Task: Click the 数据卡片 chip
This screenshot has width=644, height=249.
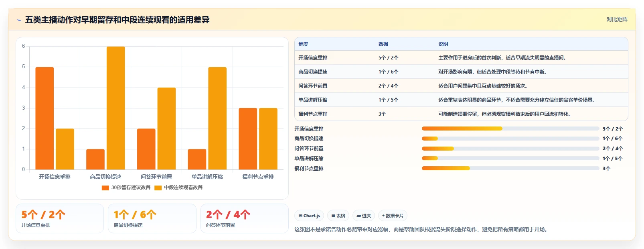Action: (x=393, y=216)
